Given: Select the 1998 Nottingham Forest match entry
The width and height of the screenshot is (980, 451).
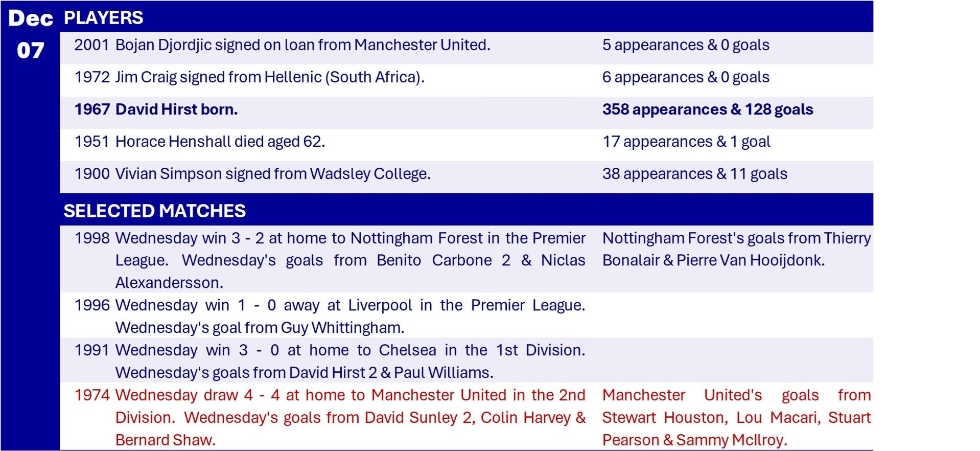Looking at the screenshot, I should 330,260.
